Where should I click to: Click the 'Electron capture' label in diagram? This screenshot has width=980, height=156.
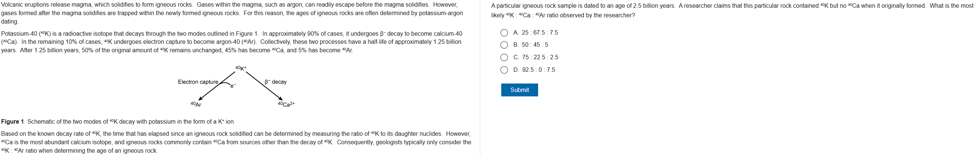pos(198,82)
